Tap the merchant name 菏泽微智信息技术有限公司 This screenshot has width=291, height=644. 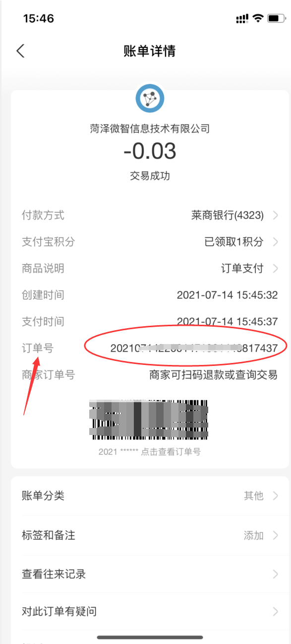pyautogui.click(x=150, y=129)
